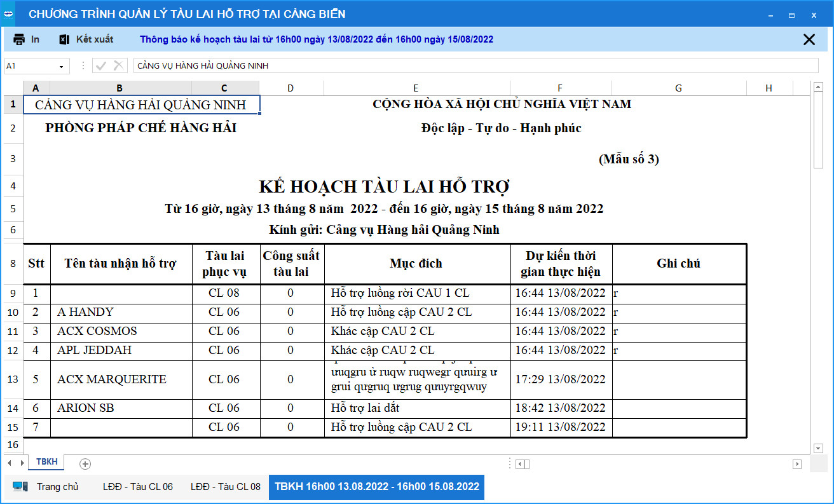Open the TBKH 16h00 13.08.2022 tab

(x=376, y=487)
